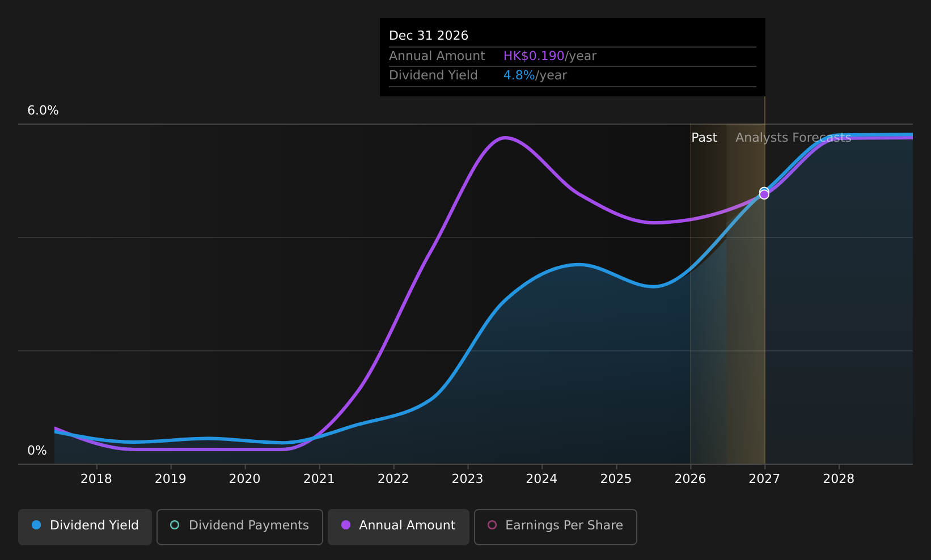The width and height of the screenshot is (931, 560).
Task: Click the 2018 x-axis label
Action: [96, 479]
